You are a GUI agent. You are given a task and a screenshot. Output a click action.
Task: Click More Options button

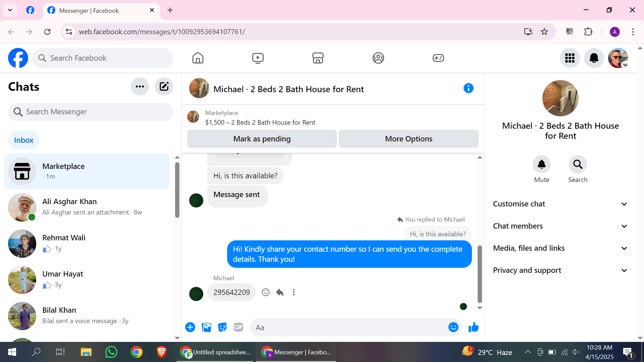(x=408, y=139)
